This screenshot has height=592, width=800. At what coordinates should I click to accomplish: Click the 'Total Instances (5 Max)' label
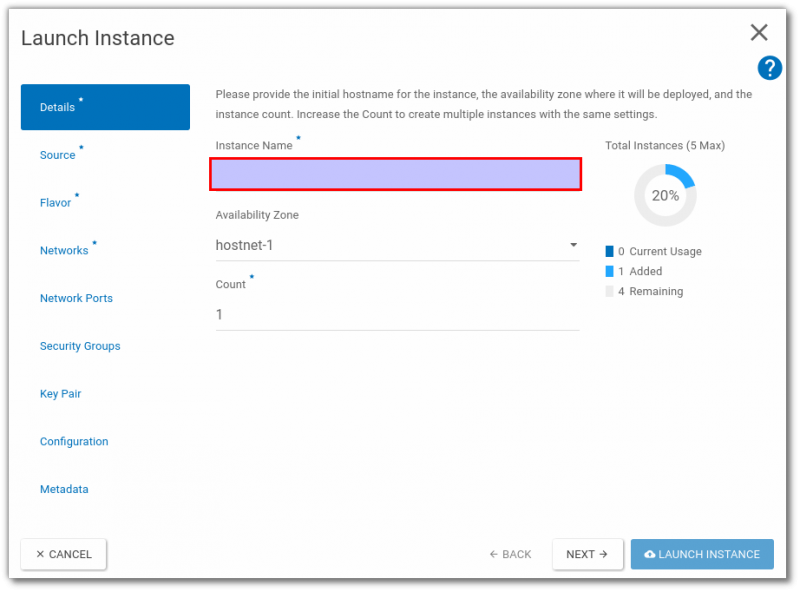[665, 145]
